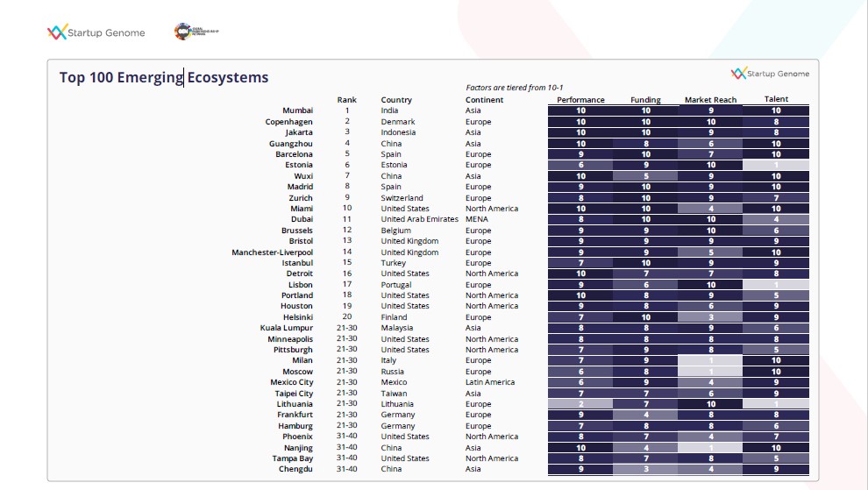Select the Wuxi ecosystem name
Image resolution: width=868 pixels, height=490 pixels.
click(303, 176)
